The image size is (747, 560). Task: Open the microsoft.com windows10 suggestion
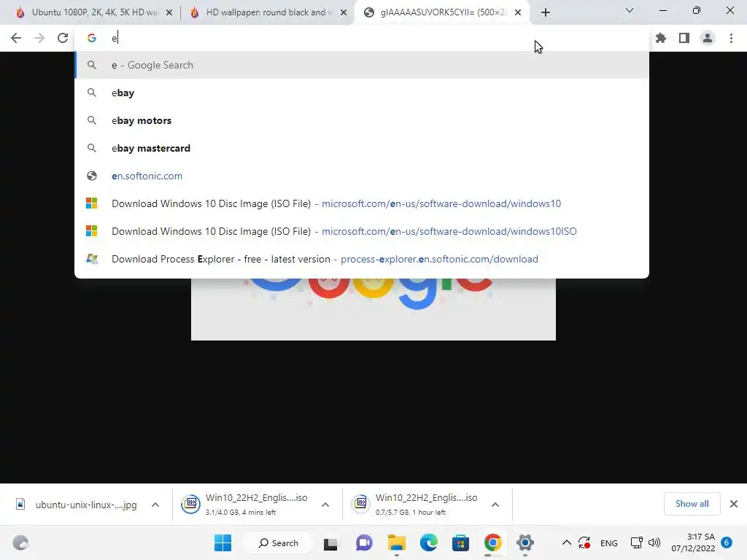362,203
